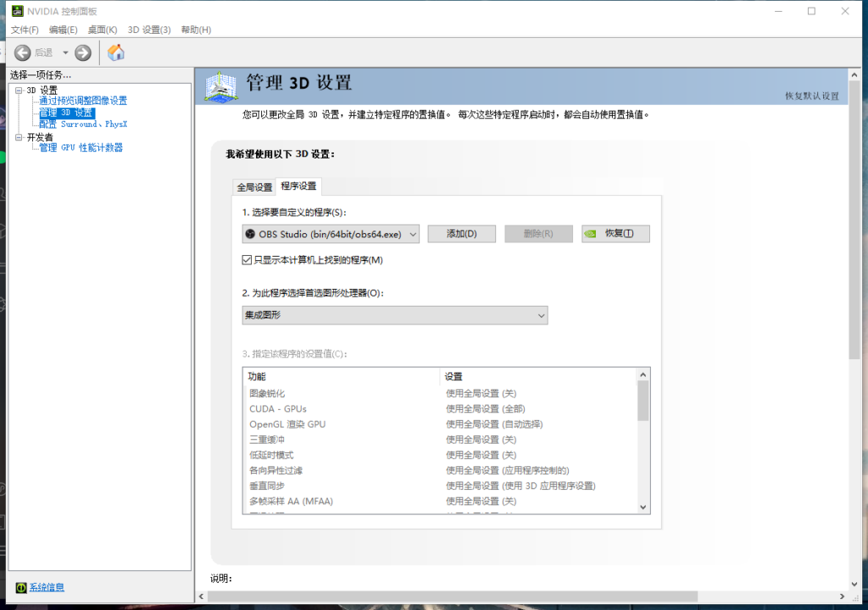Click the NVIDIA logo on 恢复 button
This screenshot has height=610, width=868.
[592, 234]
